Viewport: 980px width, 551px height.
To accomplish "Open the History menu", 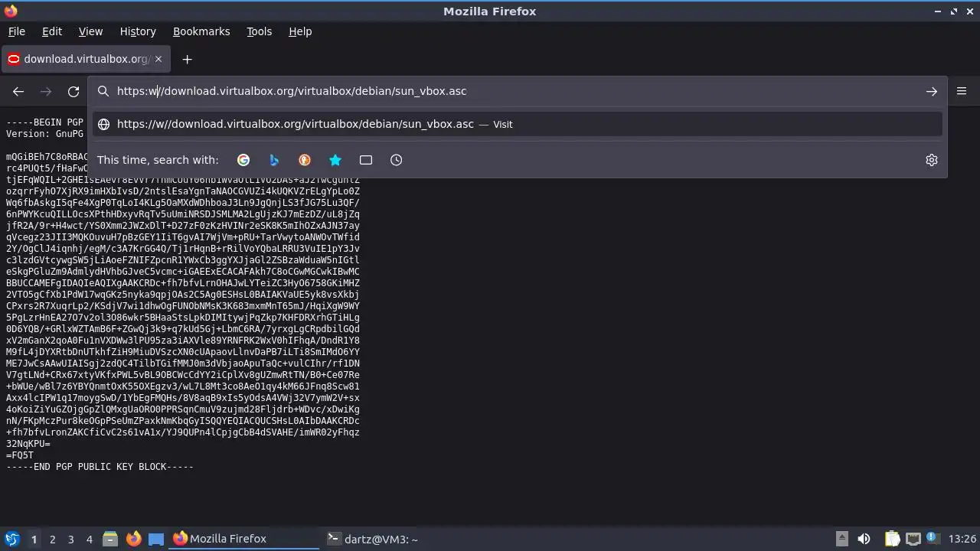I will 138,31.
